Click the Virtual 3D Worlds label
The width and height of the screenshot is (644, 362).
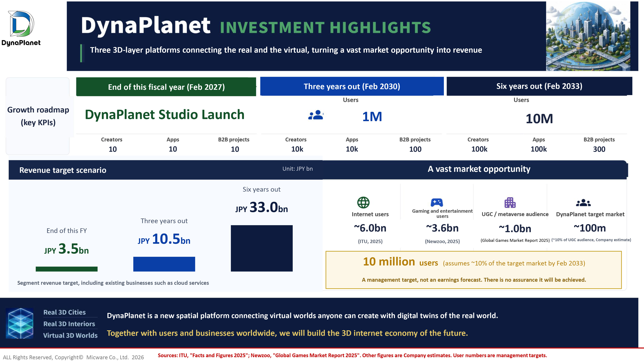(70, 335)
